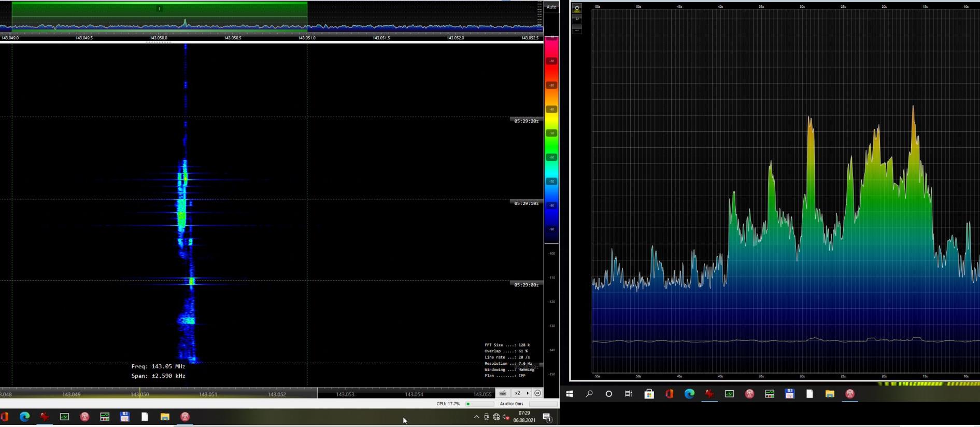This screenshot has height=427, width=980.
Task: Click the Resolution 7.6 Hz line
Action: 508,364
